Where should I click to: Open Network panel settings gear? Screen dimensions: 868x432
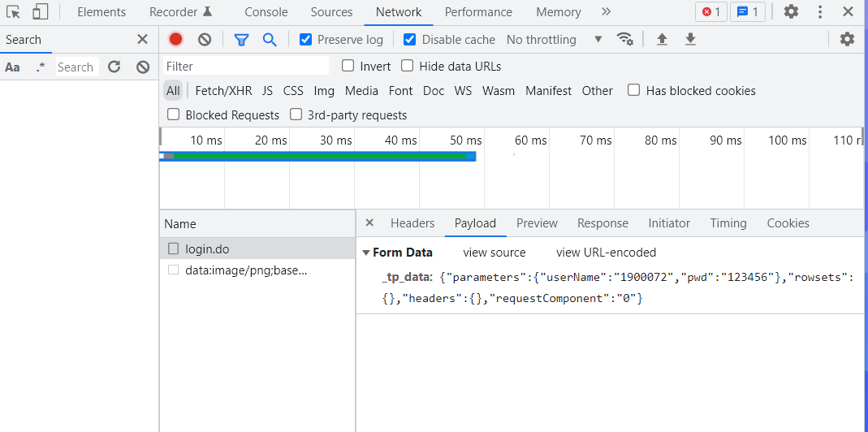click(x=847, y=39)
